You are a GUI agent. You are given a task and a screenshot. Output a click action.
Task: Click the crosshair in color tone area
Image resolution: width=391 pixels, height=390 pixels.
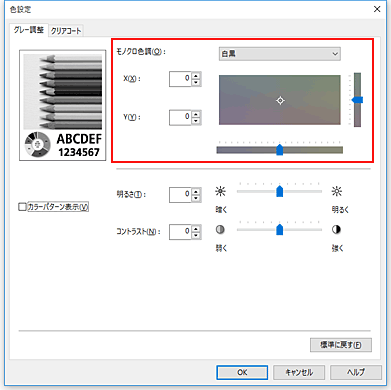click(x=280, y=100)
